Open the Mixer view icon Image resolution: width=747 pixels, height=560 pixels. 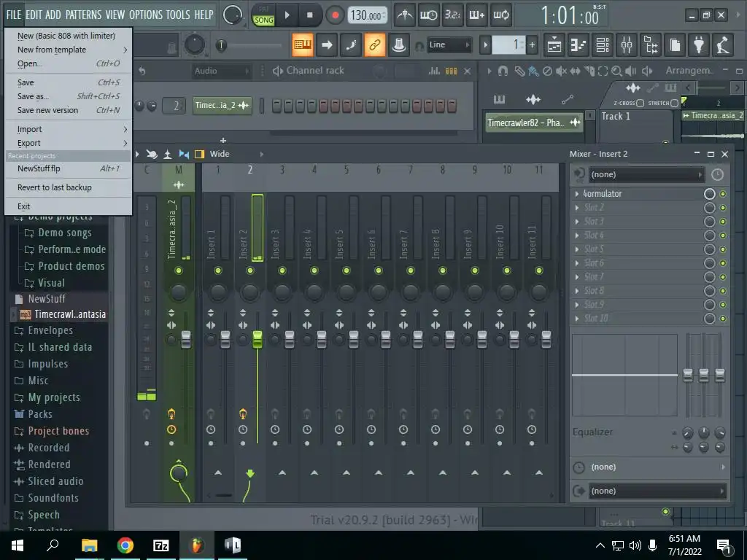(627, 45)
